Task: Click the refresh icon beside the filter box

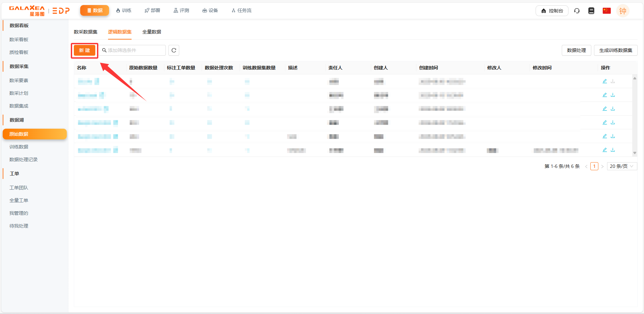Action: tap(174, 50)
